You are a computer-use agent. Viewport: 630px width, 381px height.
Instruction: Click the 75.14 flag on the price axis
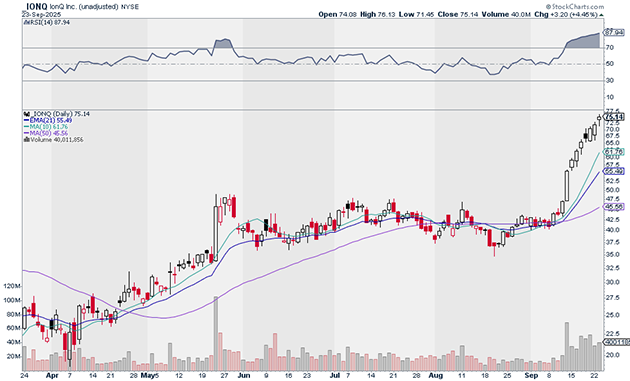click(615, 117)
